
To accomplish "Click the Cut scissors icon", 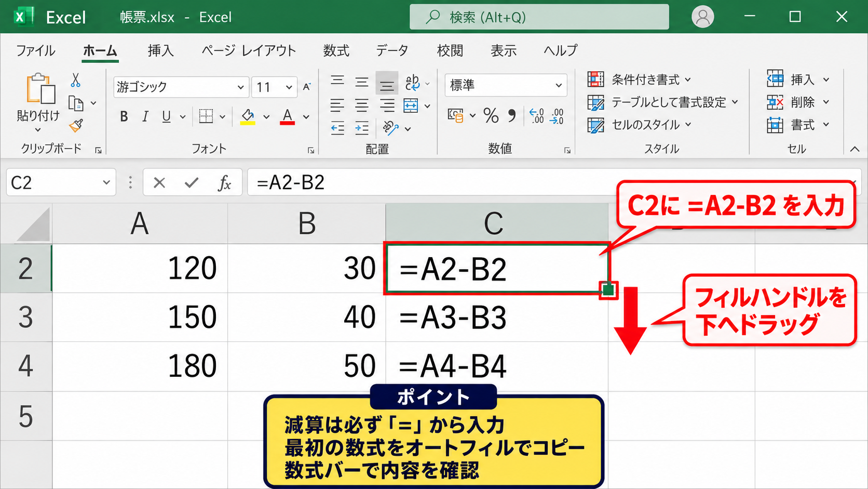I will coord(76,80).
